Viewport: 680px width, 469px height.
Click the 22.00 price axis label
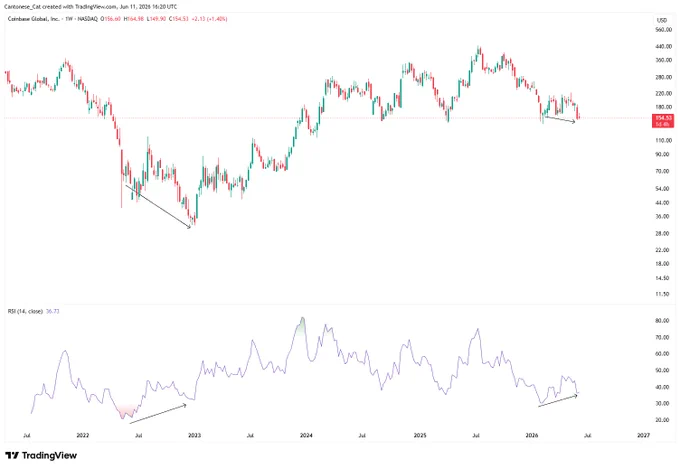pos(664,250)
